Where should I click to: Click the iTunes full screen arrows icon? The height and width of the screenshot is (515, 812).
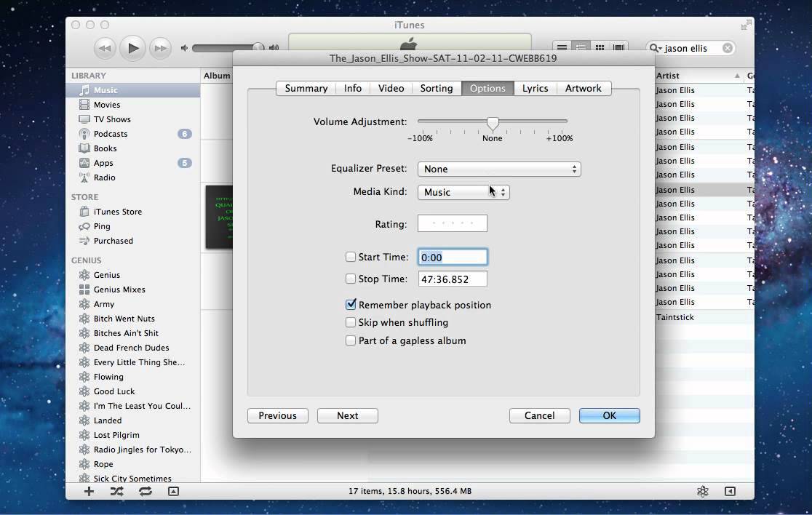pyautogui.click(x=746, y=25)
